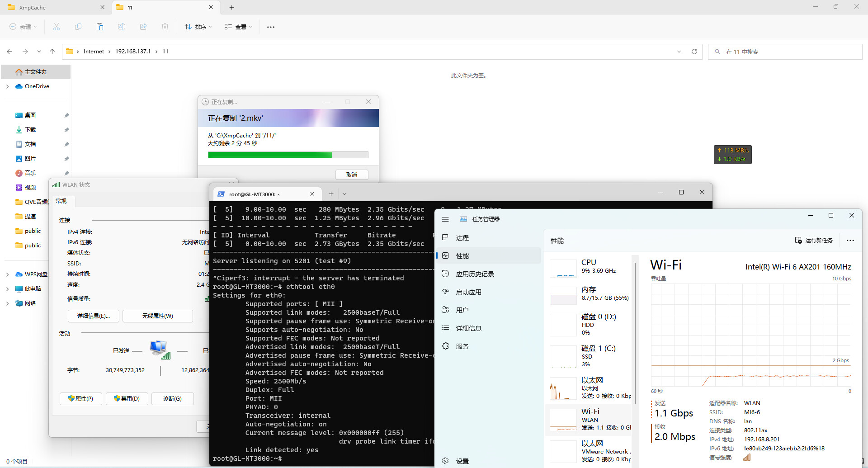The image size is (868, 468).
Task: Open the 新建 dropdown in Explorer
Action: (x=23, y=27)
